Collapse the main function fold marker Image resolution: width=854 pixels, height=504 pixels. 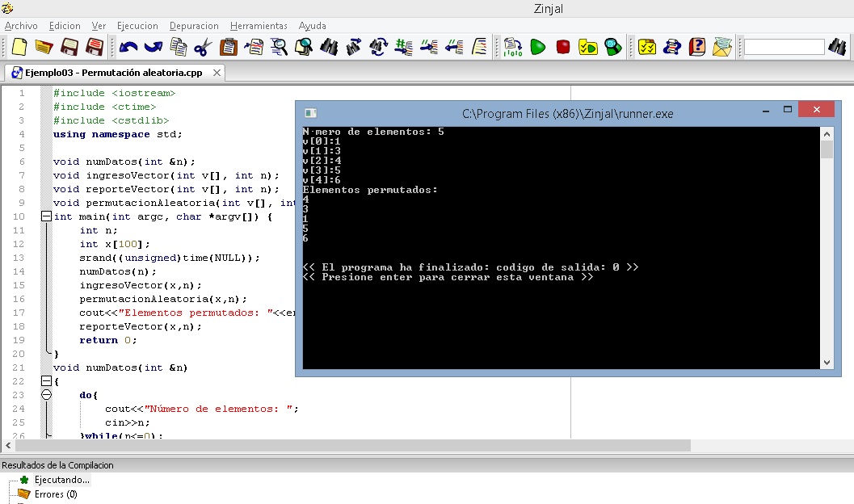click(46, 217)
